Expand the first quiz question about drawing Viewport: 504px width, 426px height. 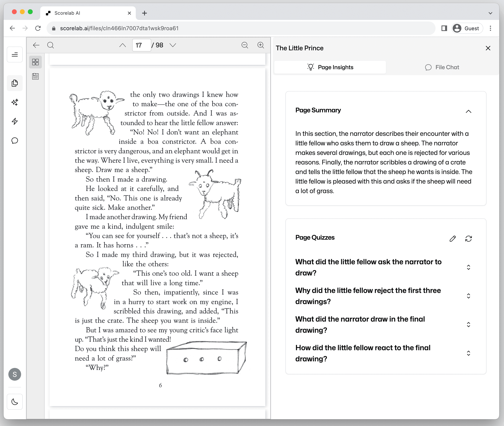(468, 267)
